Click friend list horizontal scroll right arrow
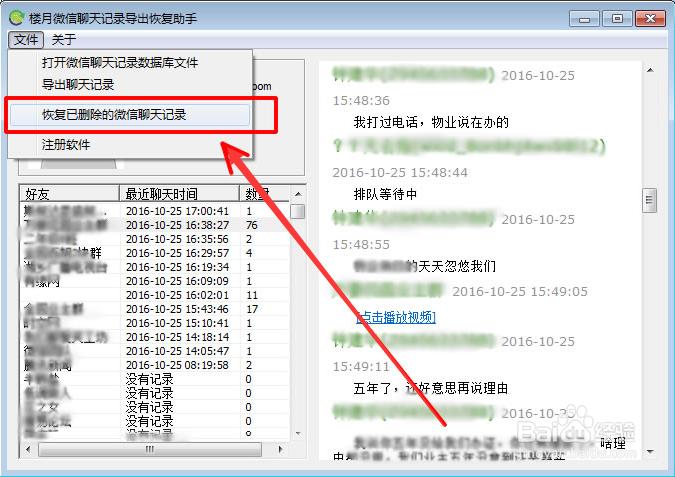This screenshot has width=675, height=477. click(x=281, y=449)
